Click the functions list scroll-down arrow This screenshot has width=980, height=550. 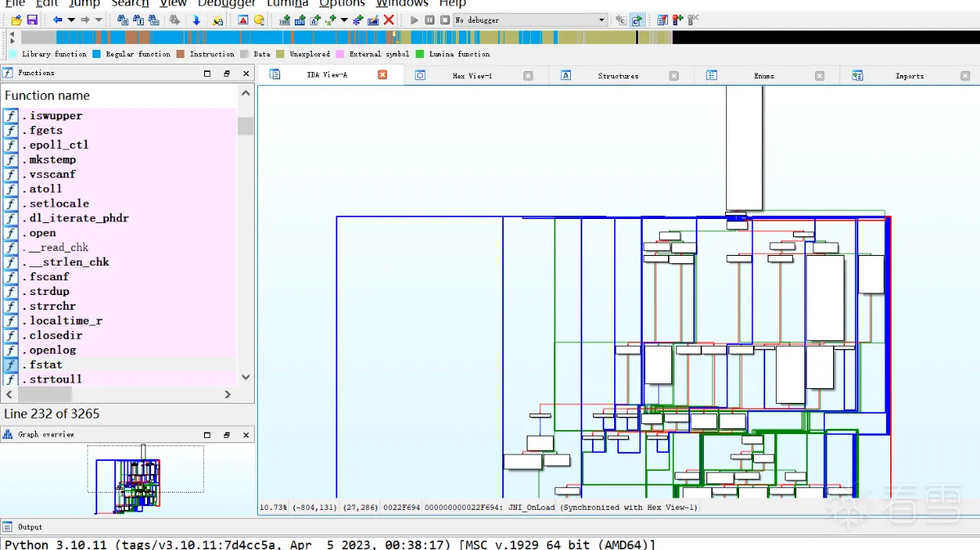point(246,378)
